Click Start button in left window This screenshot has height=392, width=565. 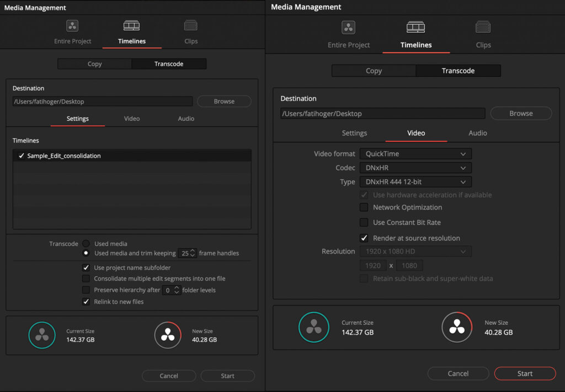[227, 376]
